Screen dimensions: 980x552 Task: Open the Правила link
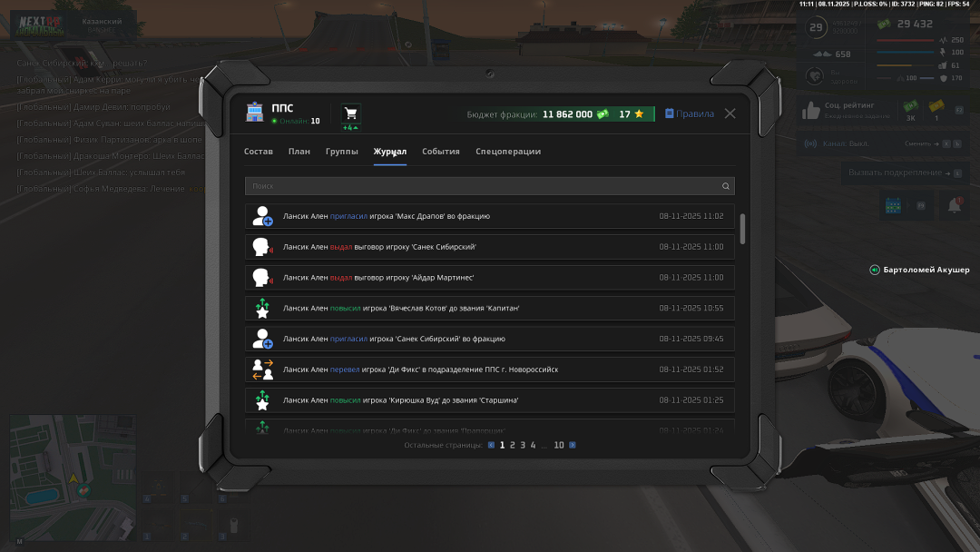pyautogui.click(x=690, y=114)
